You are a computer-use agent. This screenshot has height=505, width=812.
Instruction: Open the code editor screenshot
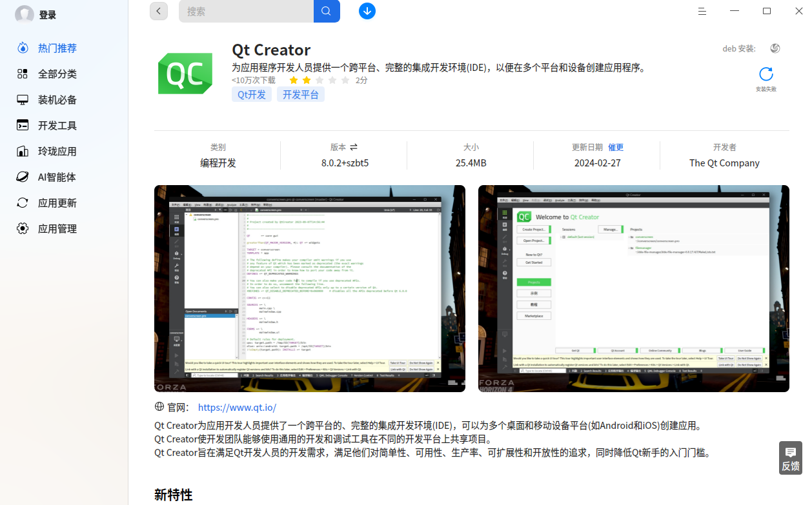310,288
